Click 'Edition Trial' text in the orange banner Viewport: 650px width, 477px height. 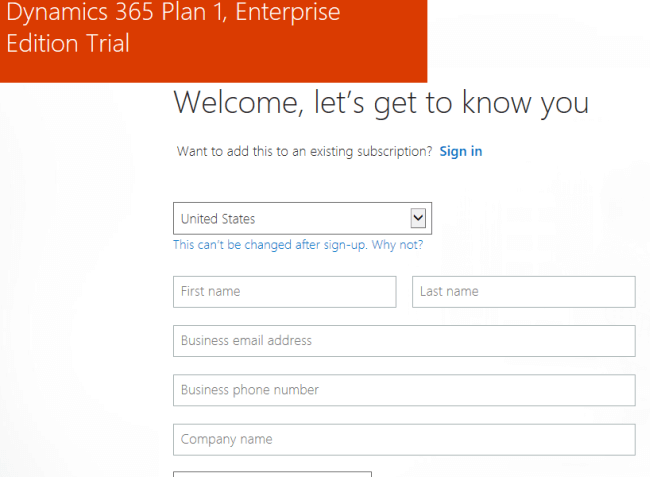pyautogui.click(x=68, y=45)
